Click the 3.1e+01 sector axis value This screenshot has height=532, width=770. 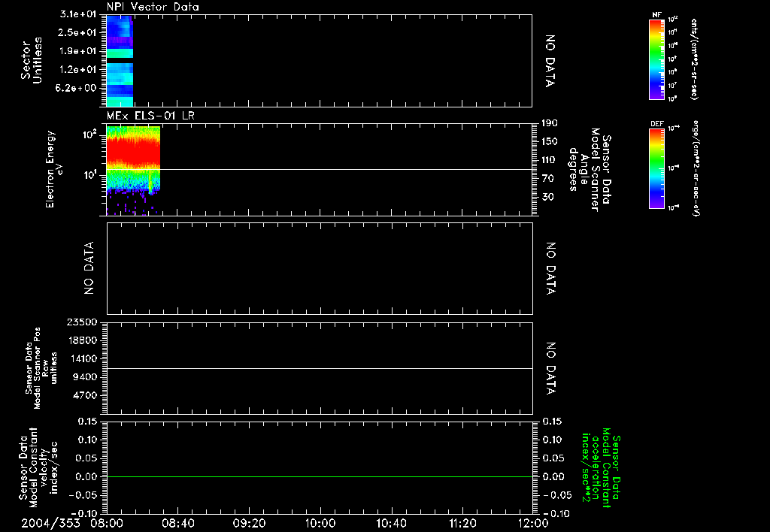pos(77,14)
